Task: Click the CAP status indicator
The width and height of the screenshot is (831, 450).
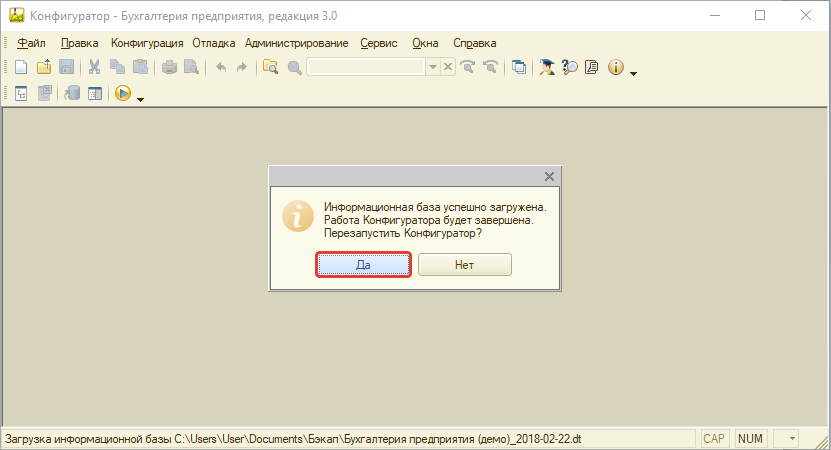Action: coord(714,439)
